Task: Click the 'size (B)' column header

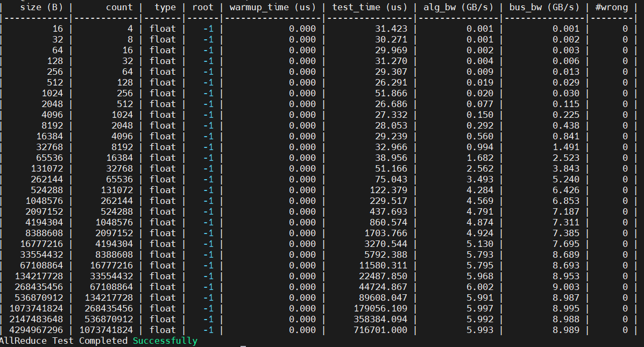Action: pos(41,7)
